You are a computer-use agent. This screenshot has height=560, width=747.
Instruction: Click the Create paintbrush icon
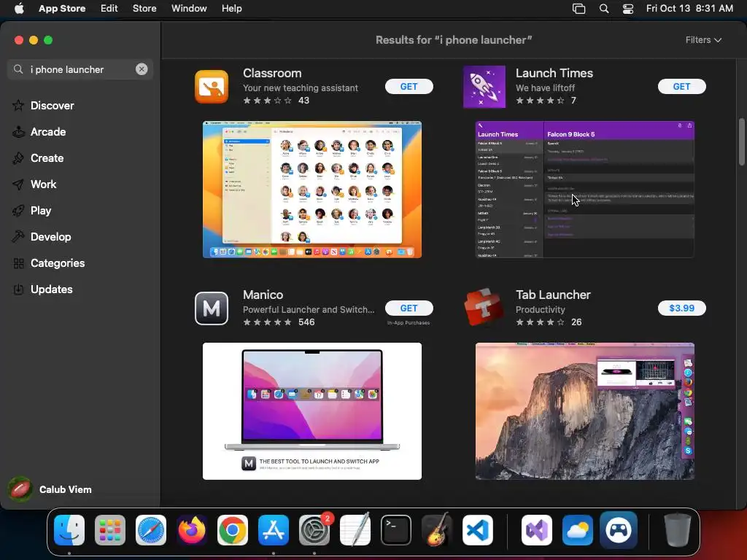[x=18, y=158]
